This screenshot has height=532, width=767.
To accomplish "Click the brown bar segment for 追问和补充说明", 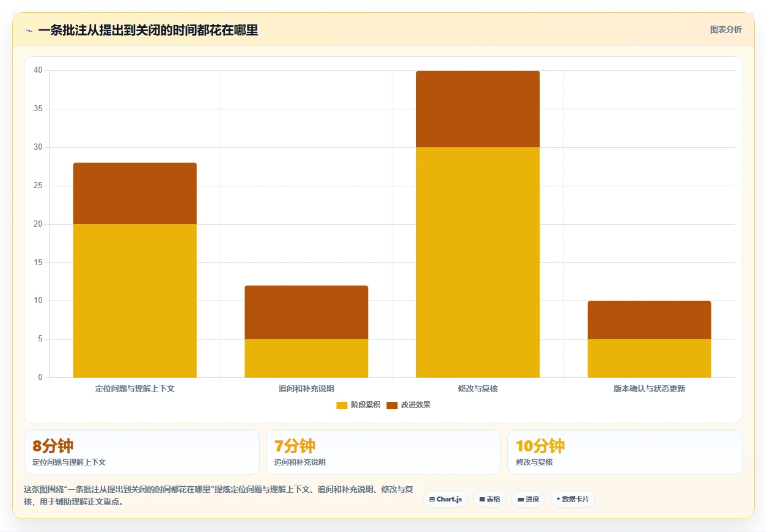I will point(306,312).
